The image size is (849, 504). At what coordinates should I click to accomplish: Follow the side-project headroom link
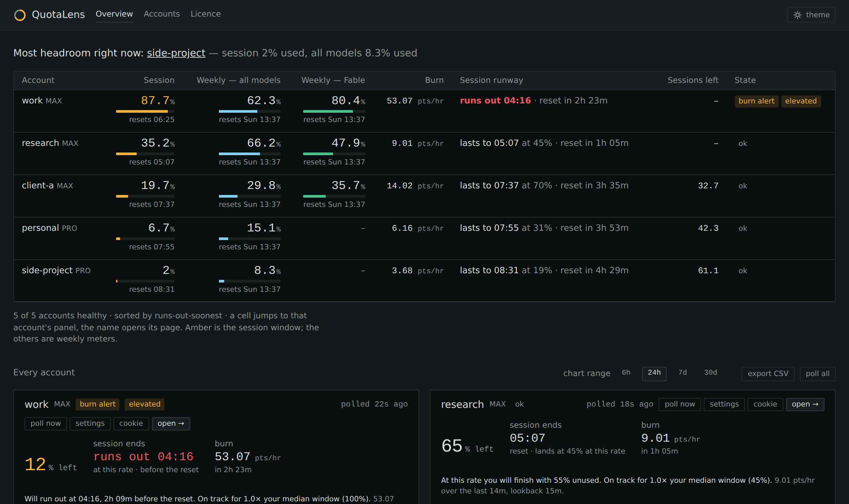click(176, 53)
